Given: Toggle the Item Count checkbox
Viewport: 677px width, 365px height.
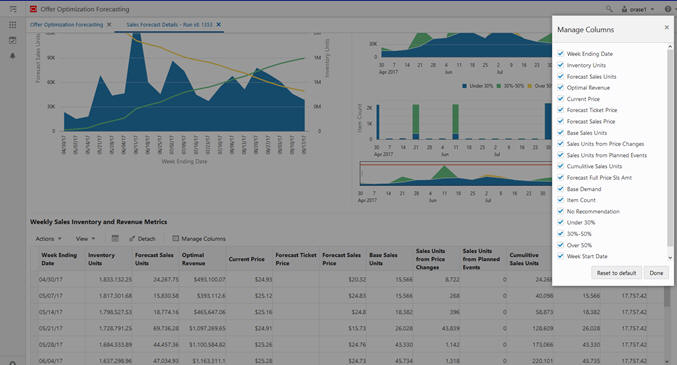Looking at the screenshot, I should tap(560, 200).
